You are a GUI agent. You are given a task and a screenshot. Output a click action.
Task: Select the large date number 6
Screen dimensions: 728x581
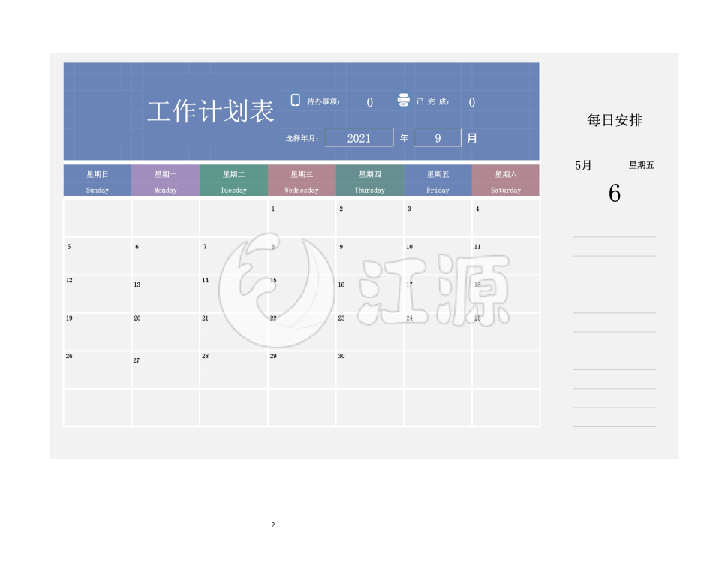615,194
